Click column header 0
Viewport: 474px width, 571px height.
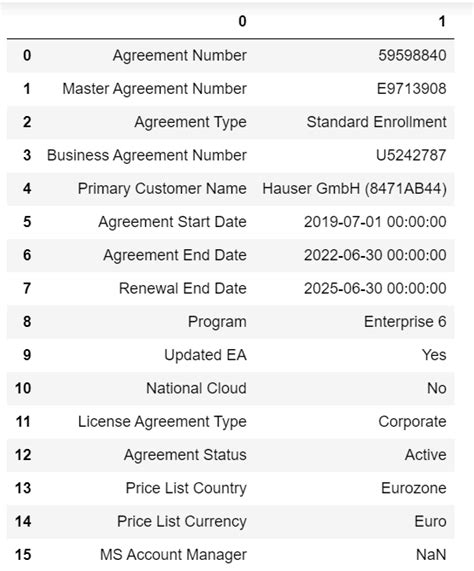tap(242, 21)
